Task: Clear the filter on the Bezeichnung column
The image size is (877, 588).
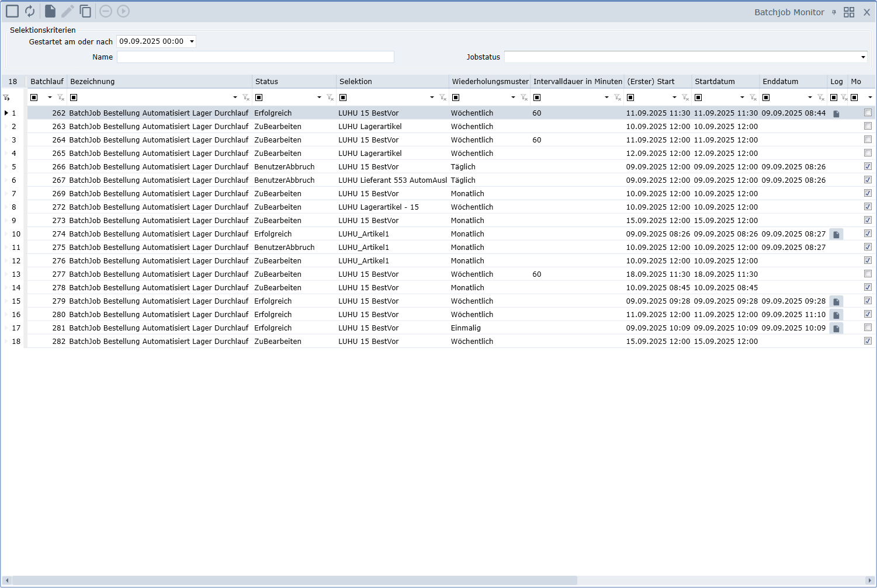Action: (246, 98)
